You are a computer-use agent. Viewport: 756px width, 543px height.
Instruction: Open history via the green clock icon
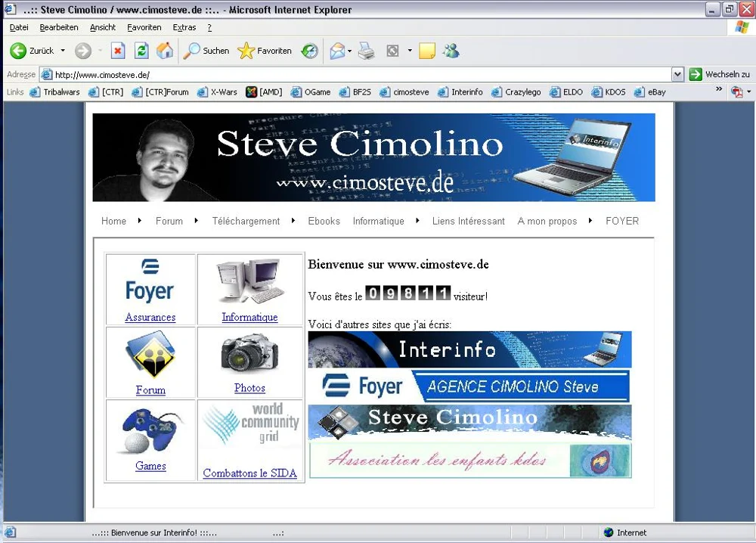pyautogui.click(x=309, y=51)
